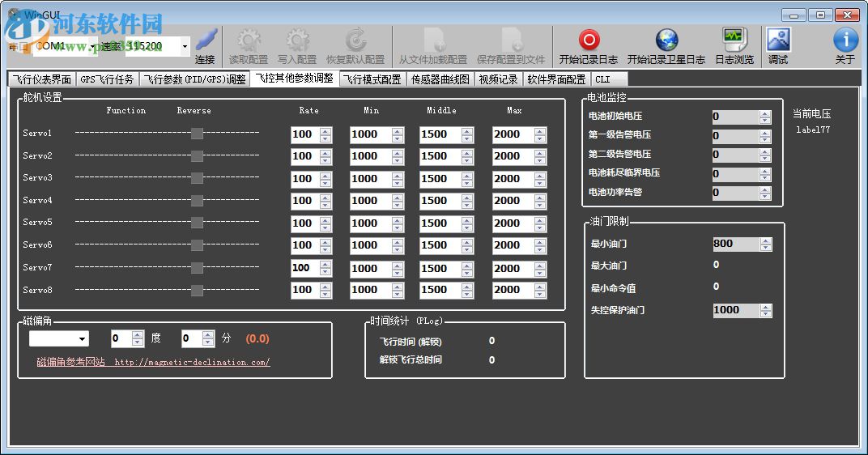Decrease Servo3 Min with the down arrow

pyautogui.click(x=398, y=183)
